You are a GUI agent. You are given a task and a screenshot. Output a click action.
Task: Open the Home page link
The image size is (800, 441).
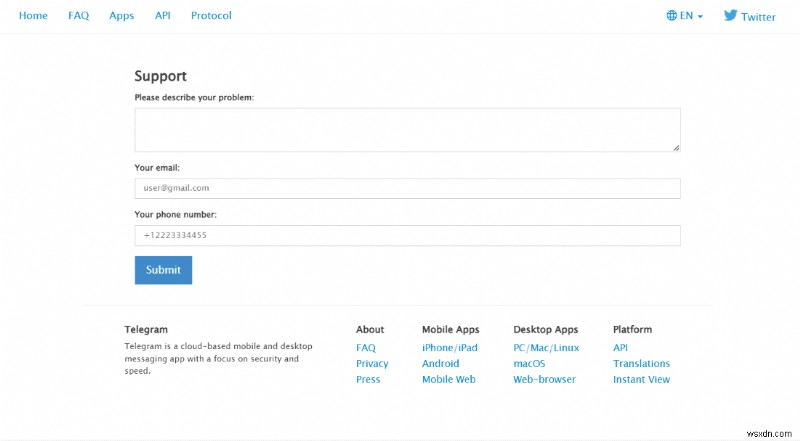click(33, 16)
